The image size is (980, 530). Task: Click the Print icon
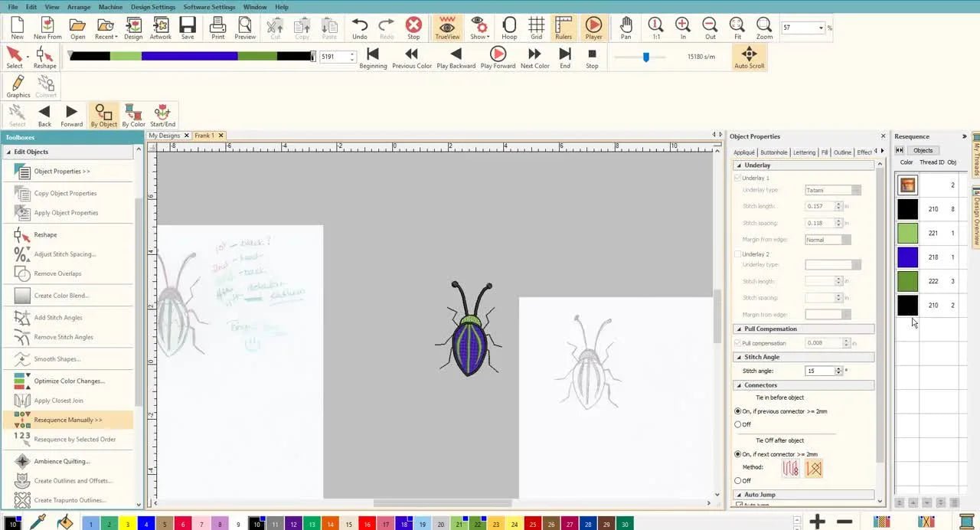[218, 28]
